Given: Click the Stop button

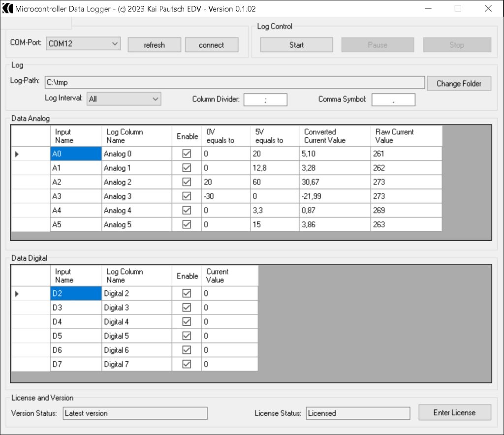Looking at the screenshot, I should coord(457,45).
